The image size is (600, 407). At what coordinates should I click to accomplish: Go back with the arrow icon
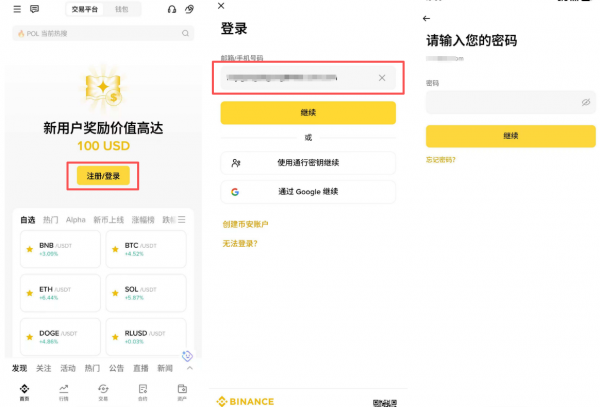point(426,18)
